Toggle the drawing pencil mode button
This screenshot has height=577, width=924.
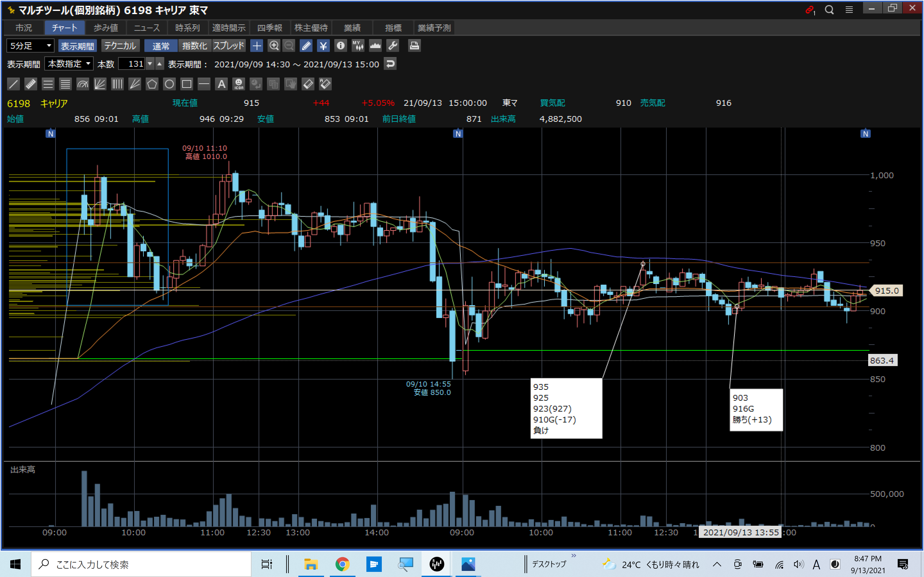tap(306, 46)
